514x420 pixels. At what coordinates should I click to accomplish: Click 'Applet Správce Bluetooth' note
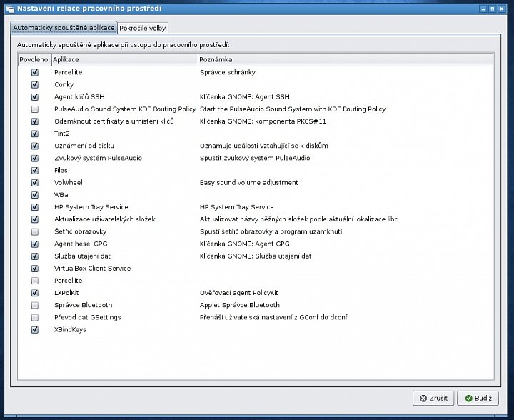click(x=240, y=305)
